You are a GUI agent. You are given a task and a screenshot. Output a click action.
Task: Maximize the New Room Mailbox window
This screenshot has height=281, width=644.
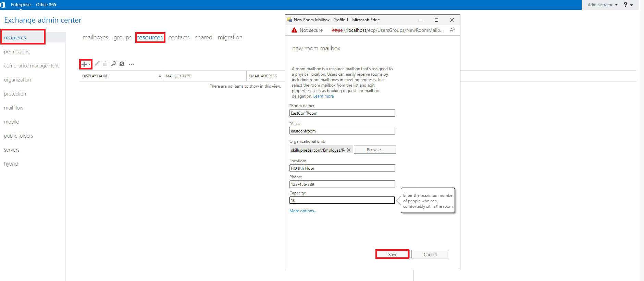tap(436, 20)
